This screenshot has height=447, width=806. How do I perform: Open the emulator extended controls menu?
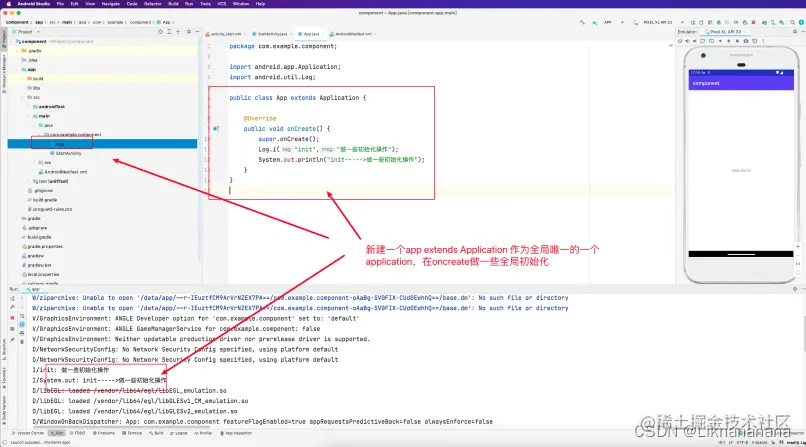coord(763,41)
